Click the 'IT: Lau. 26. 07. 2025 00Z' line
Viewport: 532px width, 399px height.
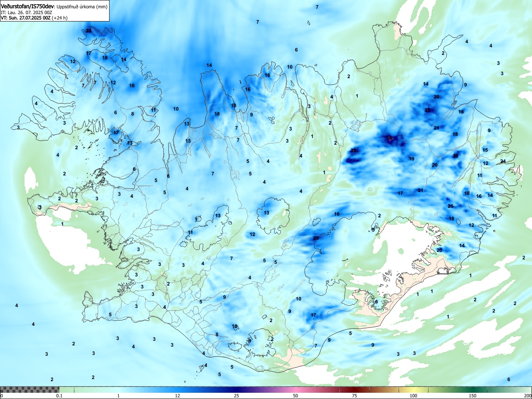pyautogui.click(x=26, y=12)
